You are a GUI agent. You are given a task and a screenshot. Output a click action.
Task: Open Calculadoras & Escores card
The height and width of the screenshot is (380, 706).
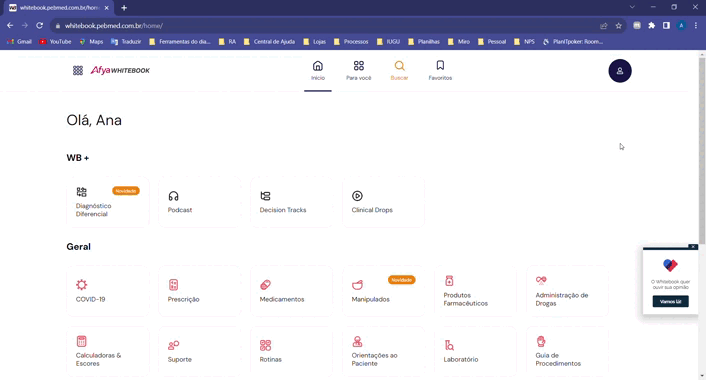(108, 351)
